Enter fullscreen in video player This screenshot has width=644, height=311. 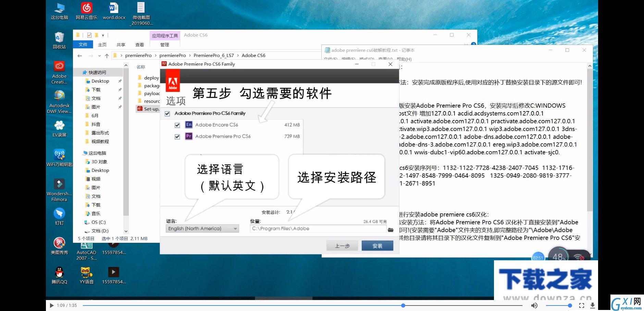click(x=581, y=305)
